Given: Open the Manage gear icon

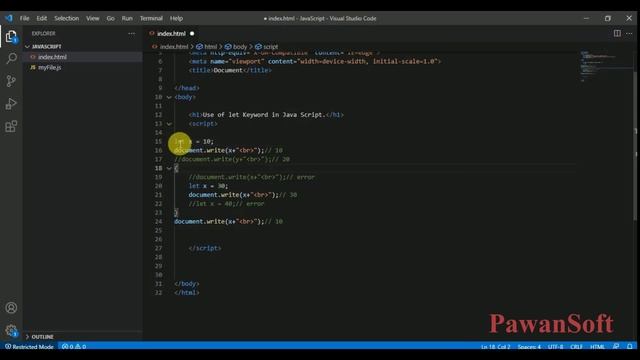Looking at the screenshot, I should (11, 330).
